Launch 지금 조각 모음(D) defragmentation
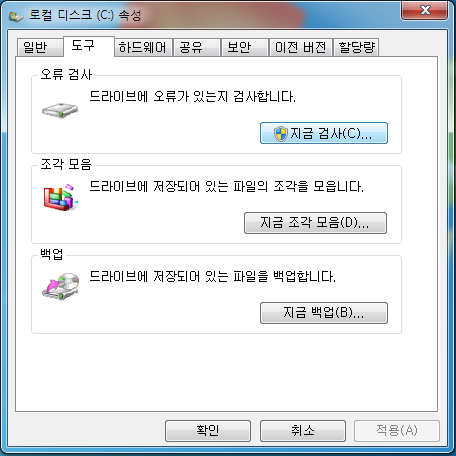 (x=315, y=223)
